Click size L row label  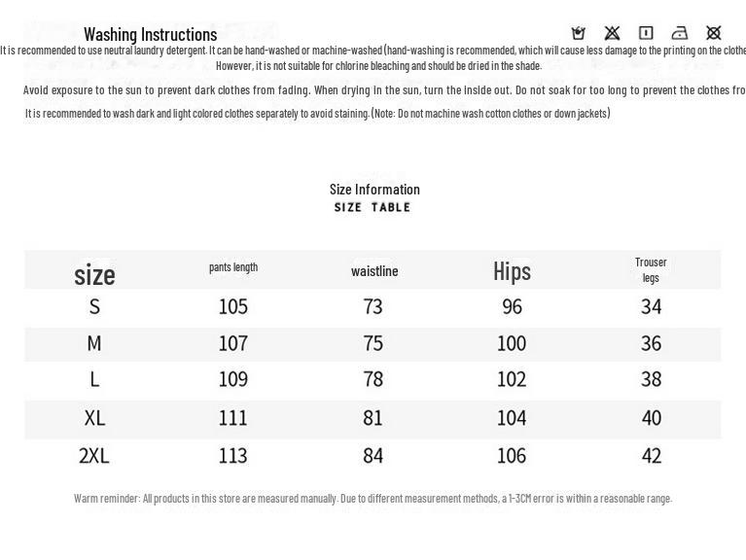coord(94,379)
